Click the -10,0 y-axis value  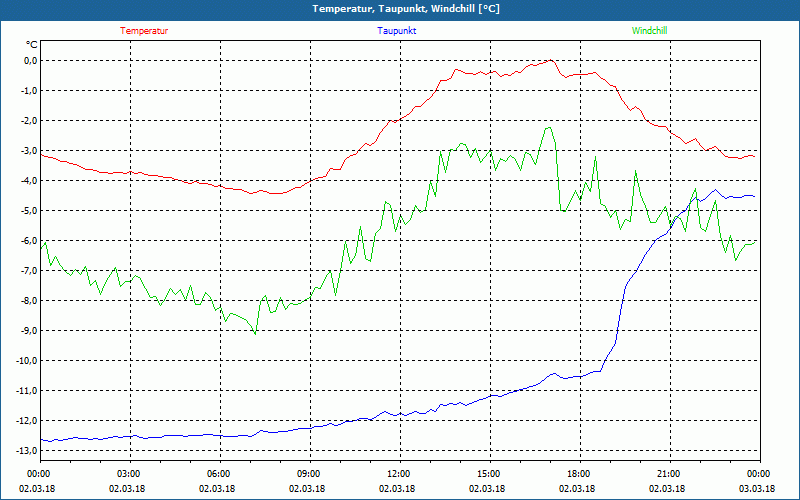28,361
